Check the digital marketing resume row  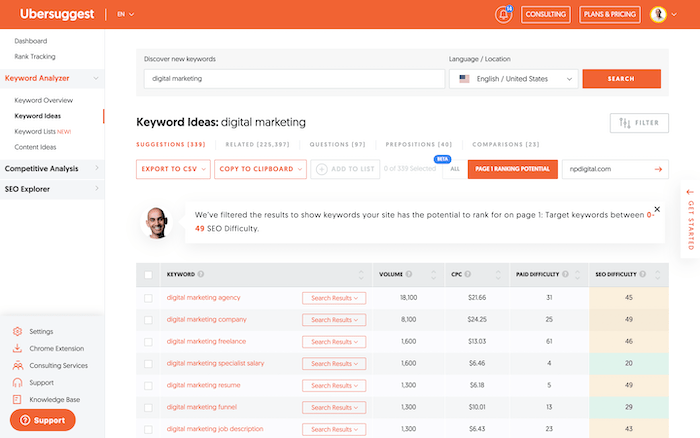point(148,386)
